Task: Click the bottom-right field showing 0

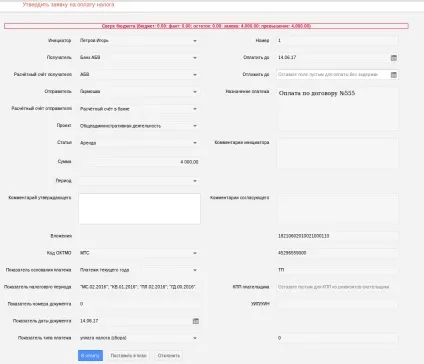Action: click(337, 338)
